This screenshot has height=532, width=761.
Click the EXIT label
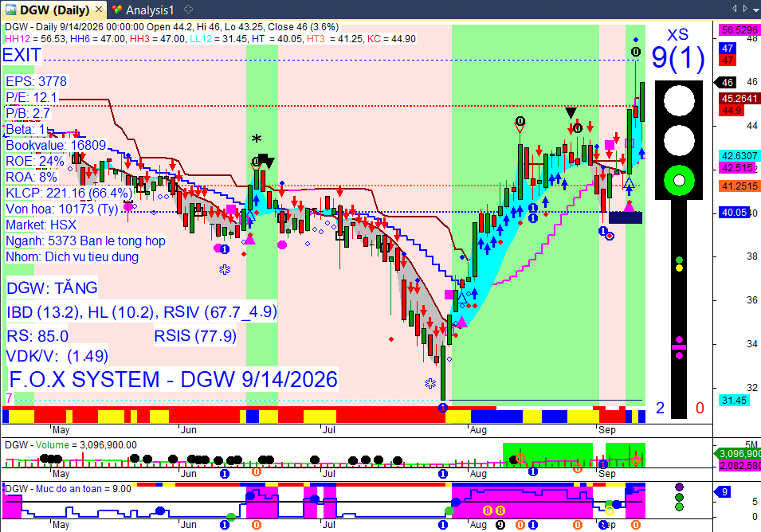[22, 55]
